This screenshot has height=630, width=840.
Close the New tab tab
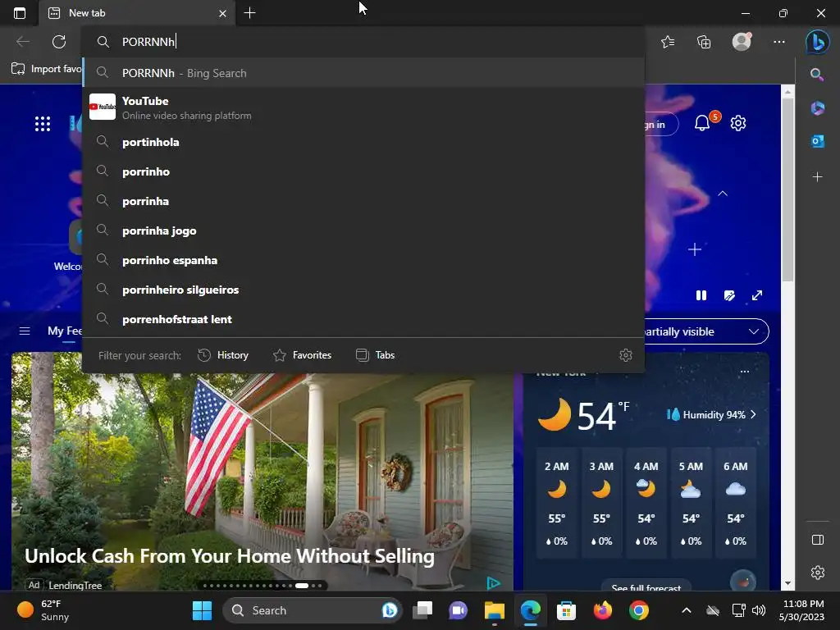click(222, 13)
